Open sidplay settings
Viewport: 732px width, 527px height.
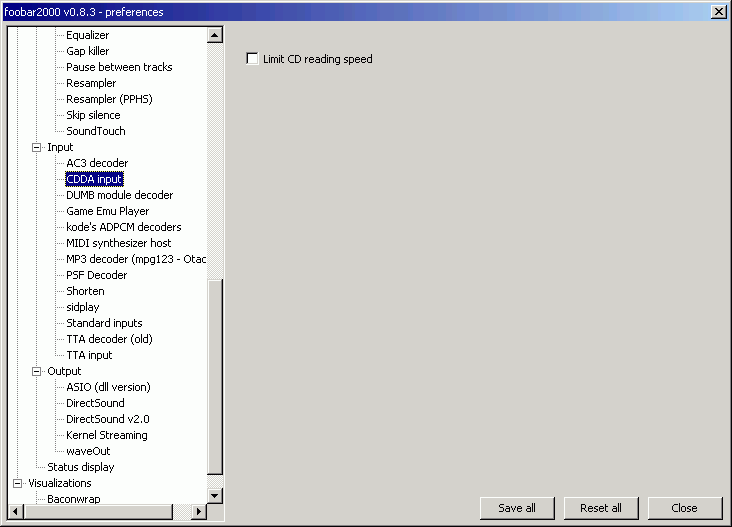(x=83, y=307)
